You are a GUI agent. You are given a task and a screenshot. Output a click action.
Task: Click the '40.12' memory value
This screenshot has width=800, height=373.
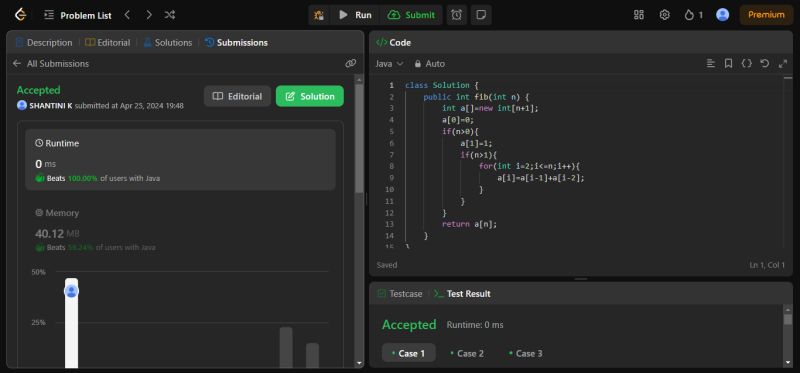[49, 234]
